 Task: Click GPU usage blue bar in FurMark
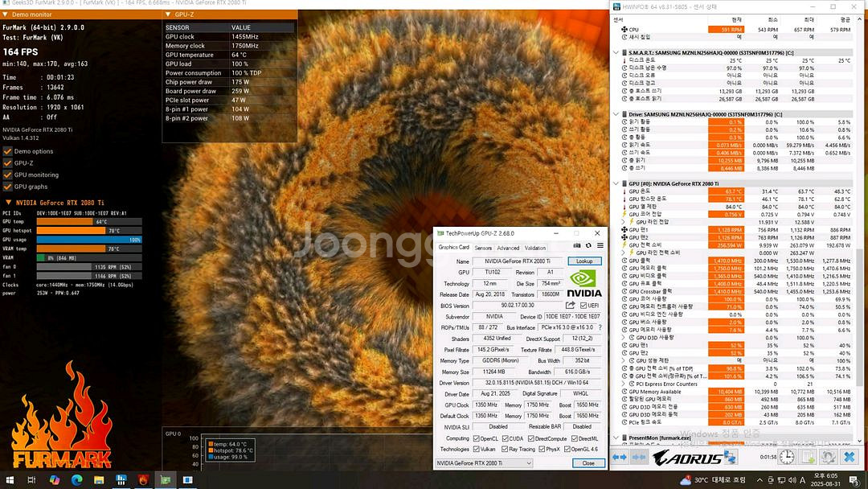(89, 240)
